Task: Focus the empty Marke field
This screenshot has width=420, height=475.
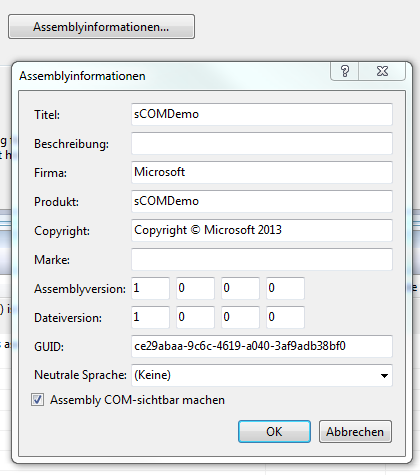Action: 262,259
